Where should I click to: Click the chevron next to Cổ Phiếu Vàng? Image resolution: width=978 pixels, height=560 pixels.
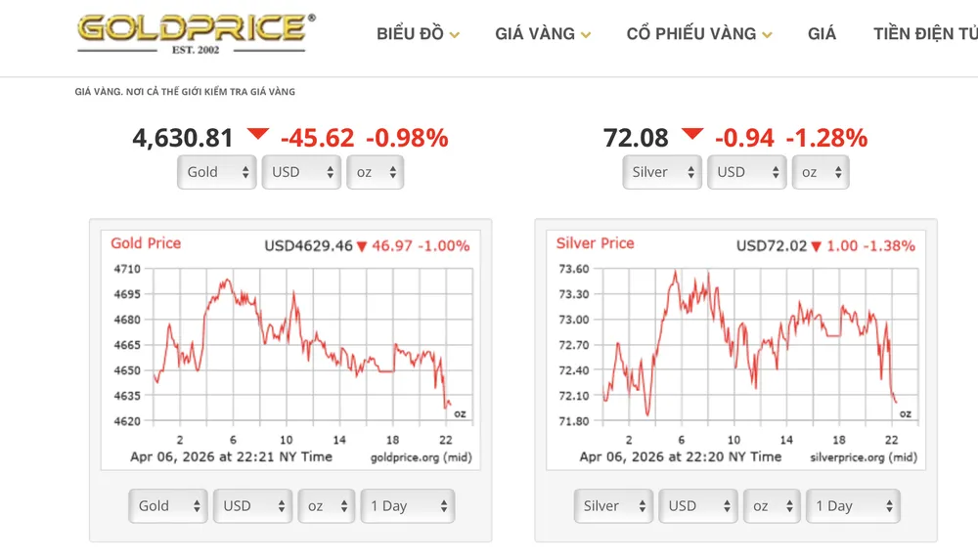(768, 35)
